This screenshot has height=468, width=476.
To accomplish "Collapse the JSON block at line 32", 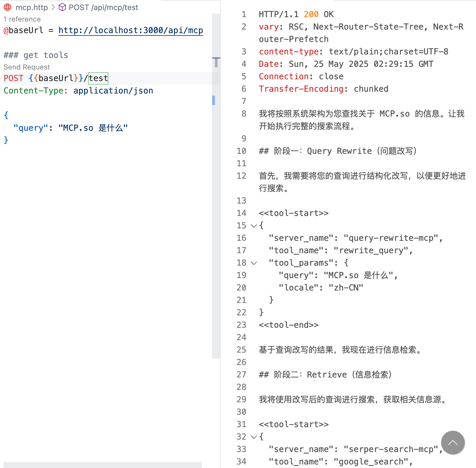I will (254, 437).
